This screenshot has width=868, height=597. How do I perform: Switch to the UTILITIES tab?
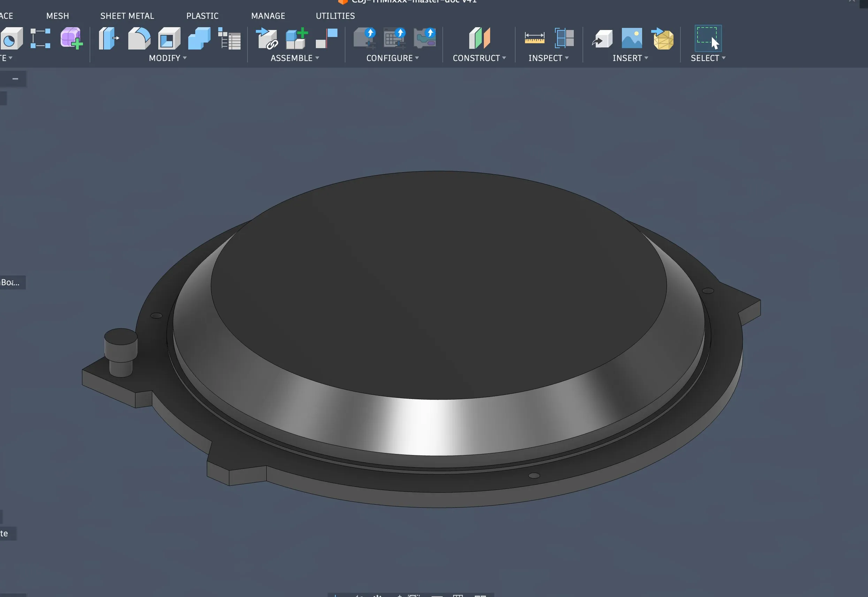click(x=335, y=16)
